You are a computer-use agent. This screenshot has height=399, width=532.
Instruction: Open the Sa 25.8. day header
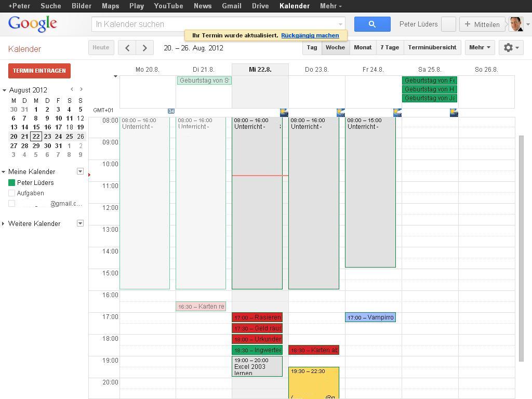pos(430,70)
